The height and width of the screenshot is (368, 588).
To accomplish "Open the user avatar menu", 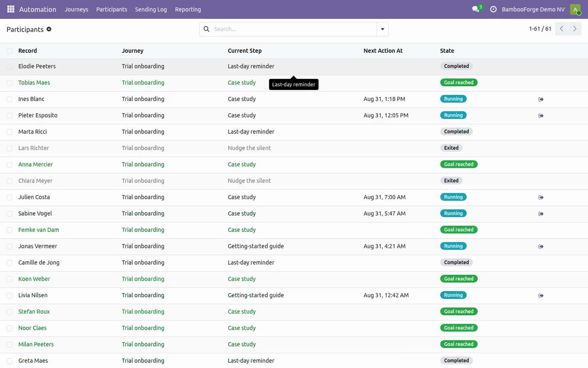I will [575, 9].
